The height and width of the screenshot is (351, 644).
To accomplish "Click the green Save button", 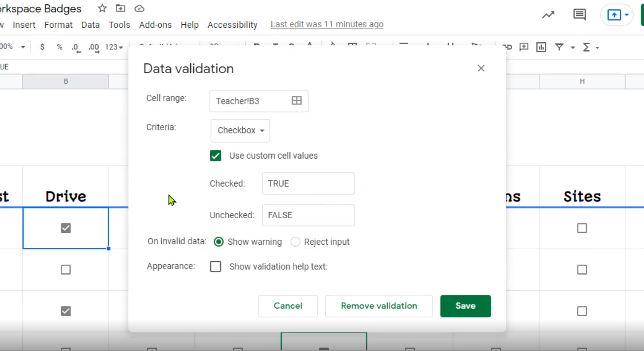I will click(x=466, y=306).
